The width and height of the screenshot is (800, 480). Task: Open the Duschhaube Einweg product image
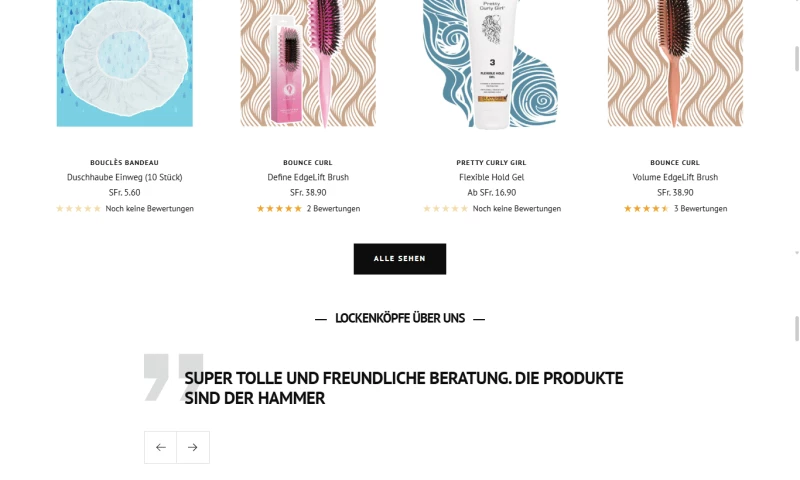(124, 63)
